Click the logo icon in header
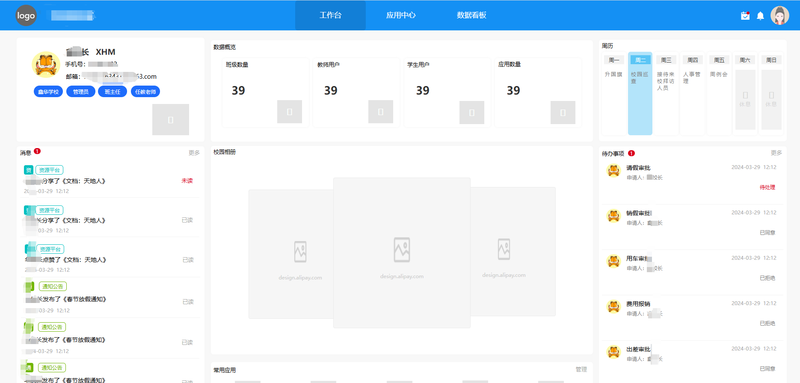 pos(26,15)
